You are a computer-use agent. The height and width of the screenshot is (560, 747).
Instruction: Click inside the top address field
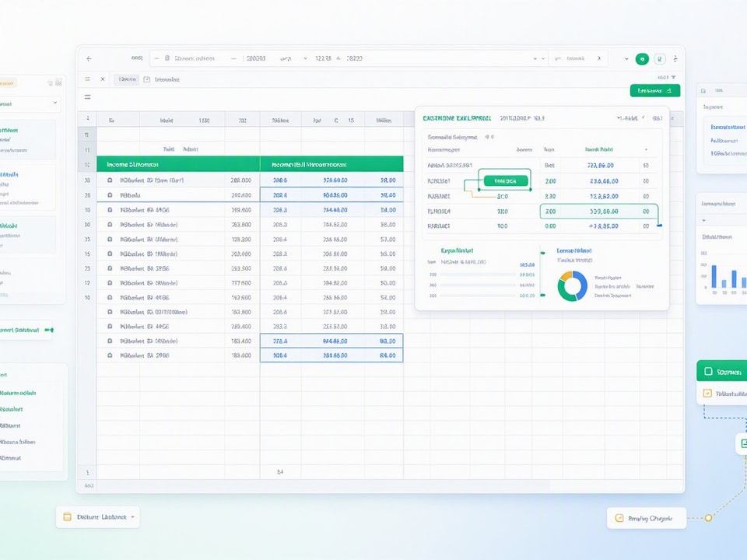click(x=348, y=58)
